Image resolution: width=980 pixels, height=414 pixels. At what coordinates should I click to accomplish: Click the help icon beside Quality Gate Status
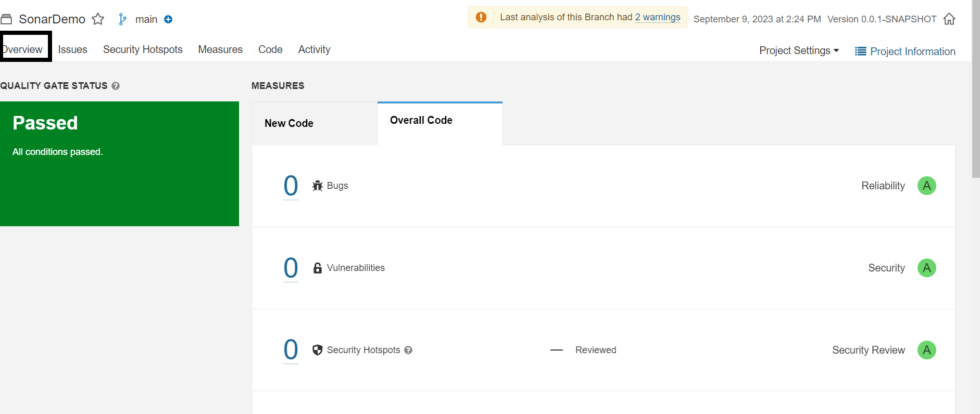pos(116,86)
